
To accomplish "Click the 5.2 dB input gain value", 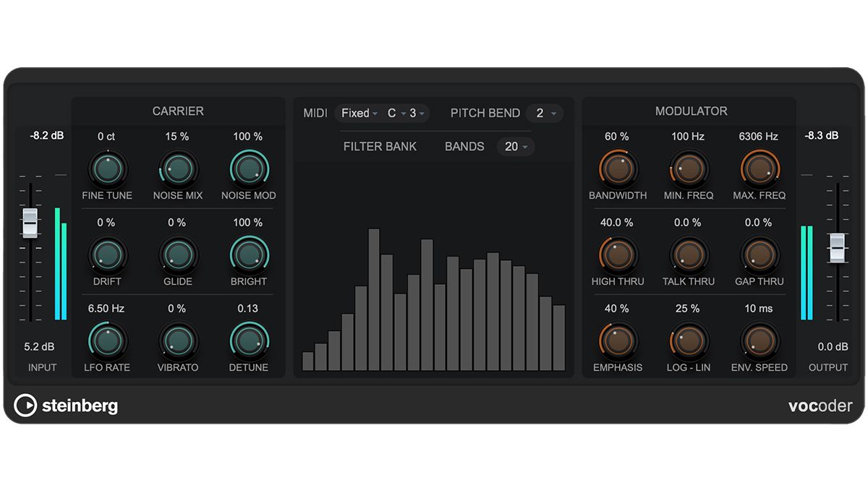I will [40, 346].
